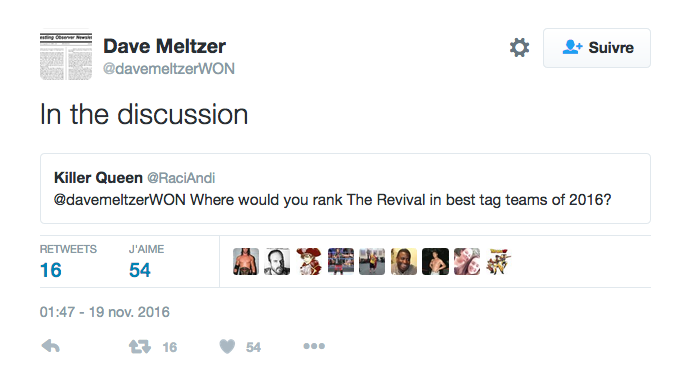Click the @RaciAndi handle

(x=181, y=178)
